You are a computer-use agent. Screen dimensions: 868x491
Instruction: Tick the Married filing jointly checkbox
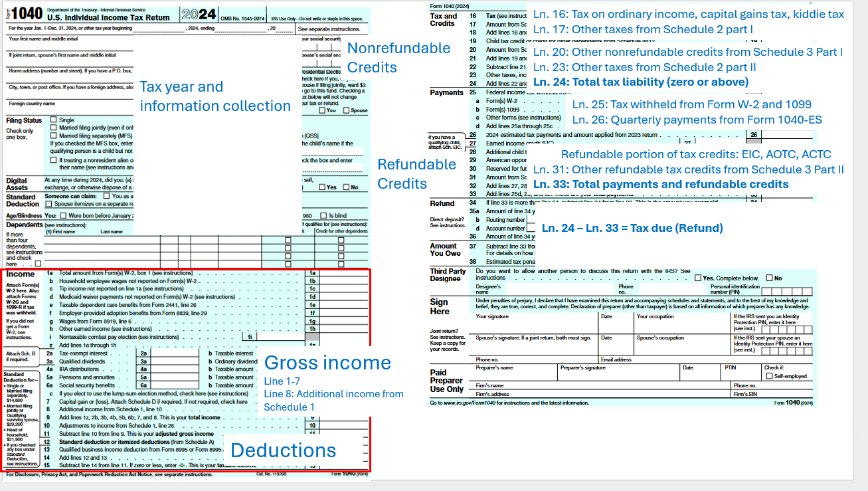54,128
